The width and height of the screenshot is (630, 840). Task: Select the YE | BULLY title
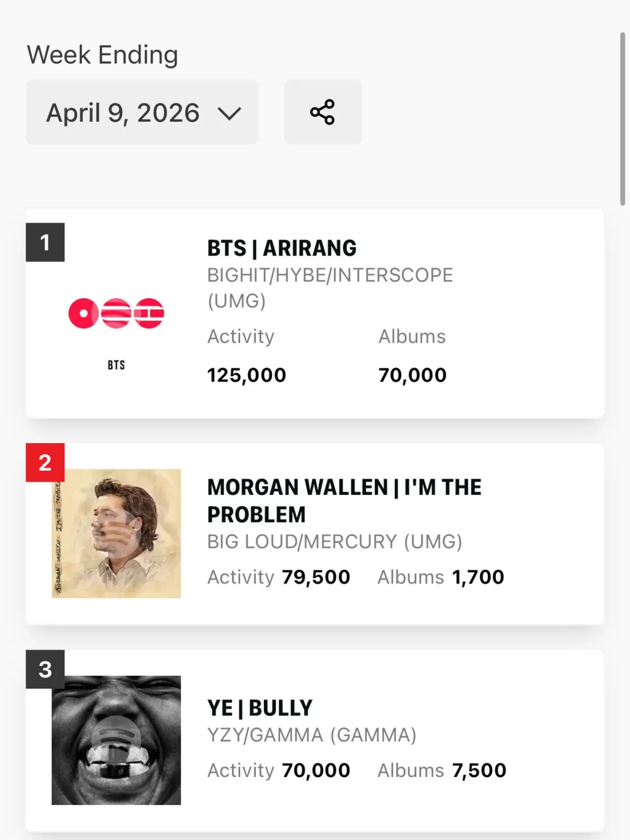258,707
